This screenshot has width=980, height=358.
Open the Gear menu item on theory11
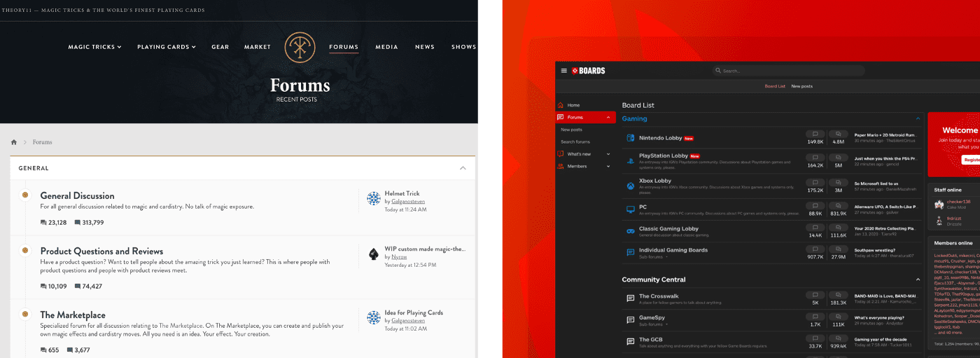click(x=220, y=47)
